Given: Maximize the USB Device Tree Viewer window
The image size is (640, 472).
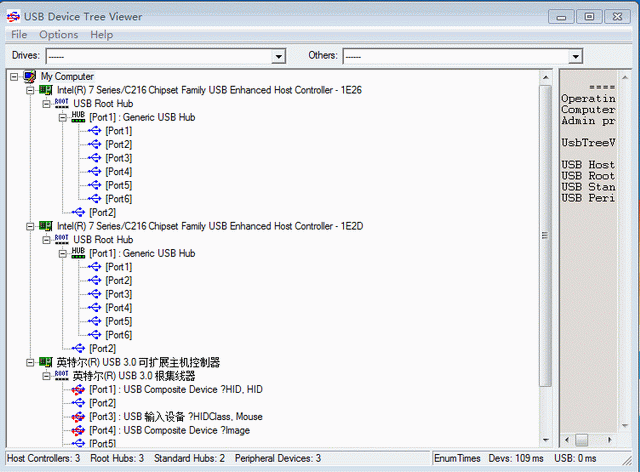Looking at the screenshot, I should (589, 17).
